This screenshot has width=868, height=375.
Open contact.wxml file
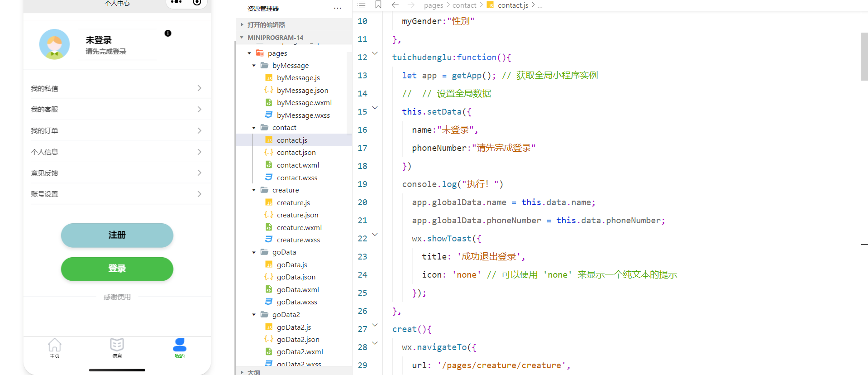(x=298, y=165)
